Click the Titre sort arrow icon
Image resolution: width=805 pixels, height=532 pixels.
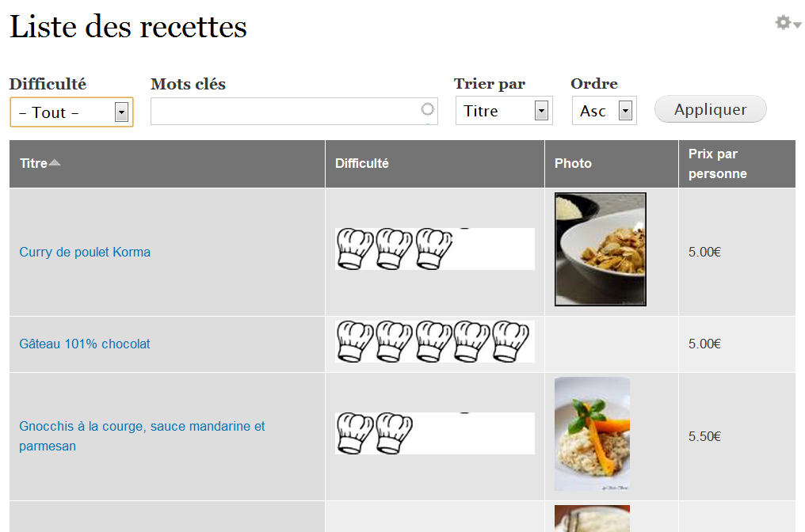(x=55, y=163)
